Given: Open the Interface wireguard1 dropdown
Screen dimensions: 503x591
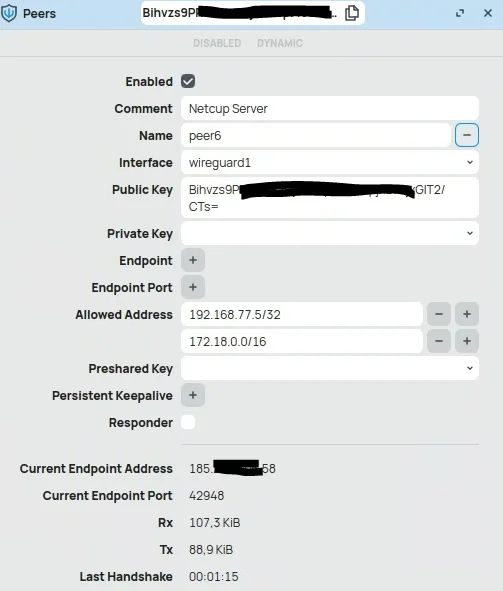Looking at the screenshot, I should 330,162.
